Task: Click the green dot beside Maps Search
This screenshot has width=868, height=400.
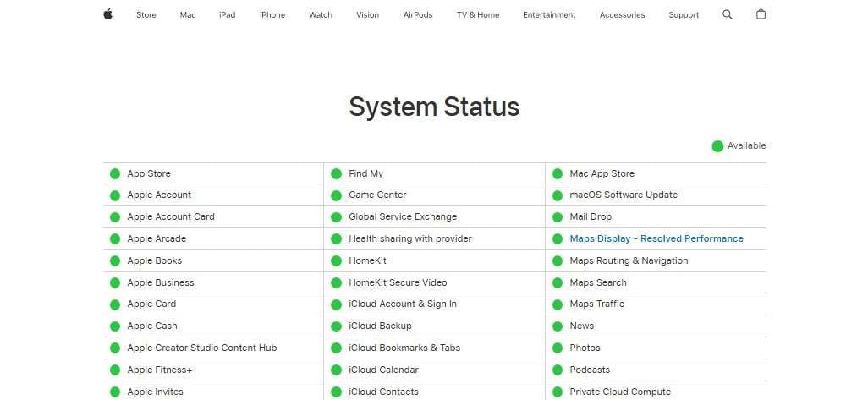Action: 558,282
